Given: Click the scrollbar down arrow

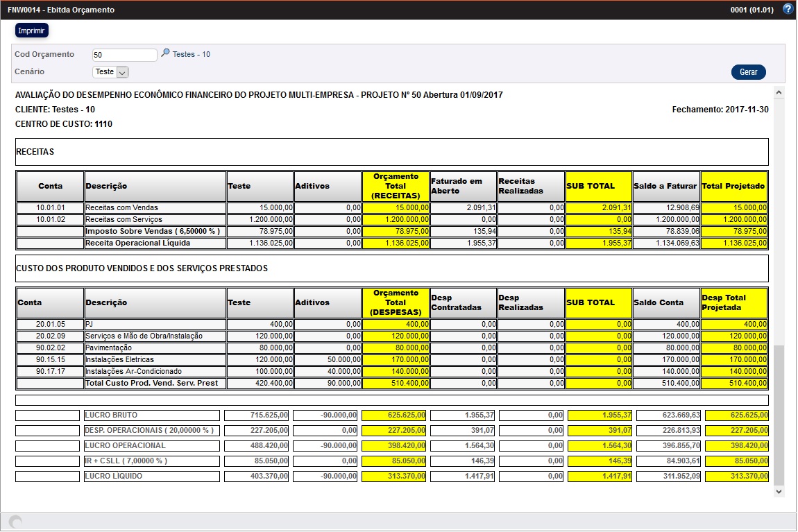Looking at the screenshot, I should [779, 490].
